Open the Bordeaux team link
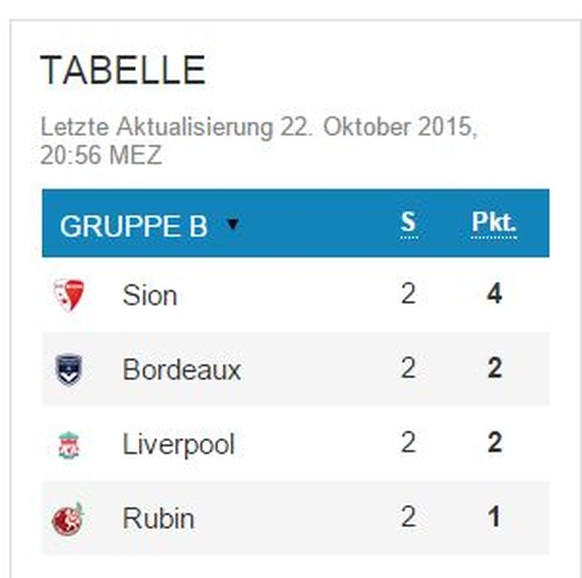The width and height of the screenshot is (582, 578). [182, 370]
